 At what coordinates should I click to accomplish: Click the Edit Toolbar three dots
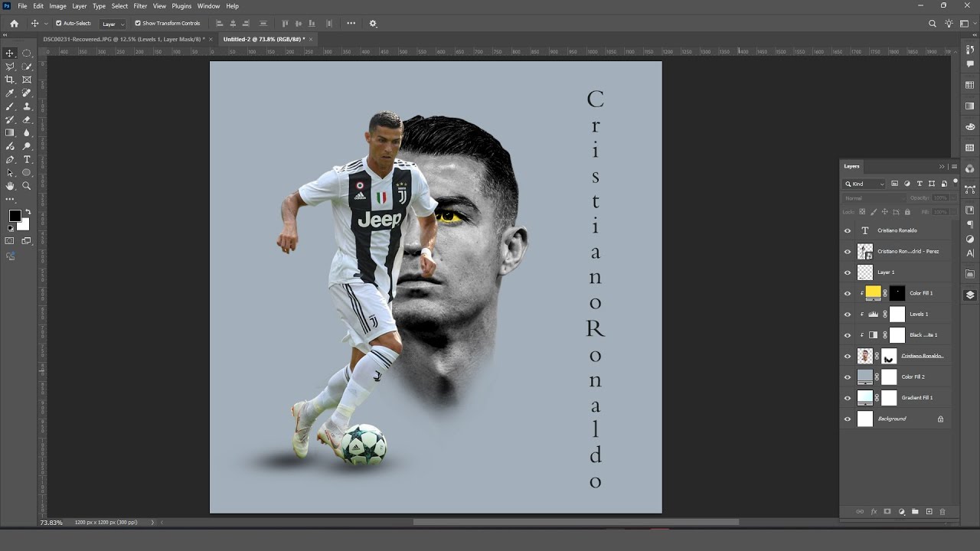tap(10, 200)
